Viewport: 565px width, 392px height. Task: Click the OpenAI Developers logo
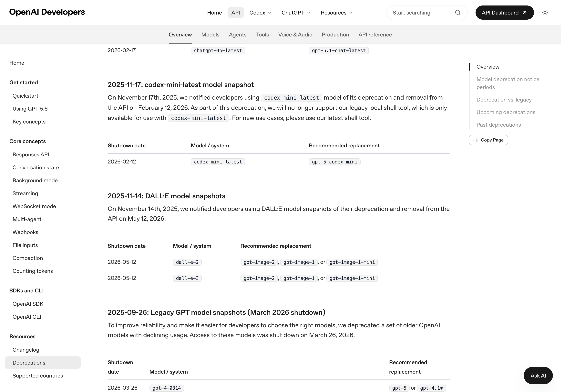point(47,12)
